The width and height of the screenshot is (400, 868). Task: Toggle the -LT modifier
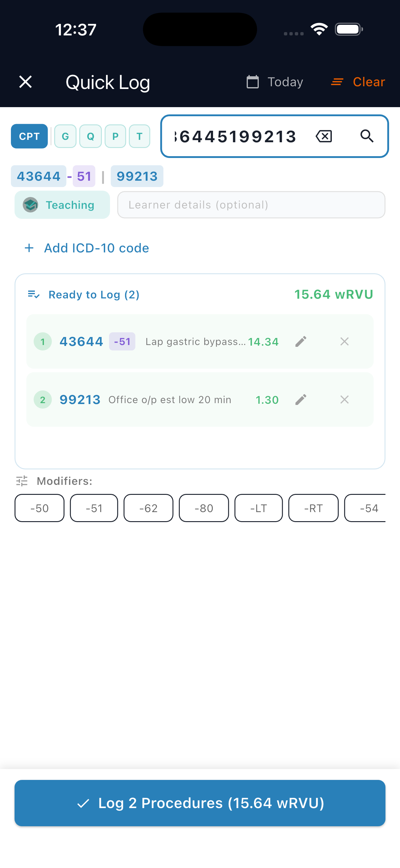click(259, 508)
